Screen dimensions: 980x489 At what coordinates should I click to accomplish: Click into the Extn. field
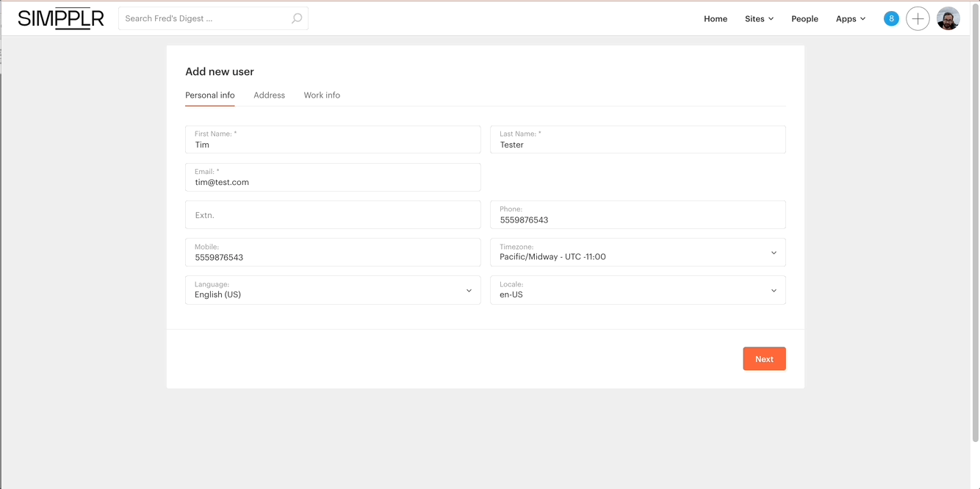click(x=333, y=215)
